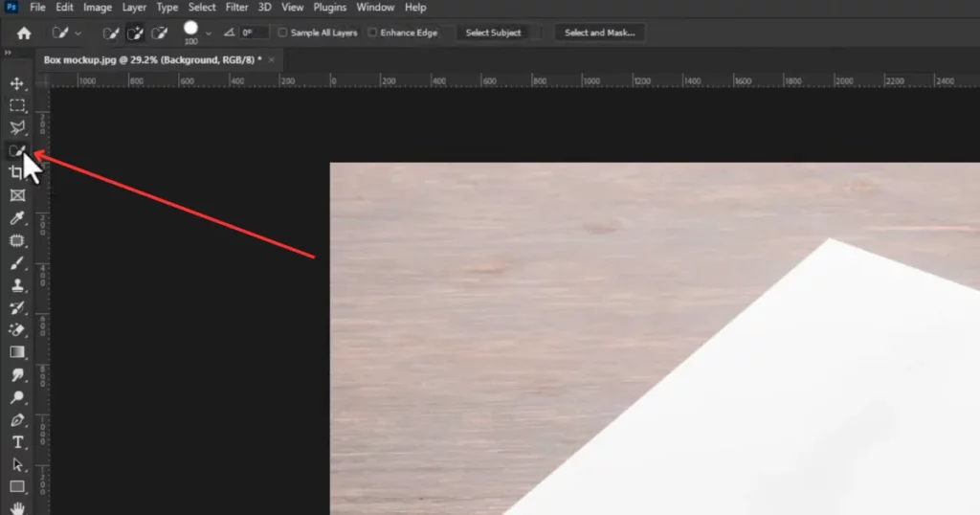Select the Hand tool
This screenshot has width=980, height=515.
[x=17, y=508]
